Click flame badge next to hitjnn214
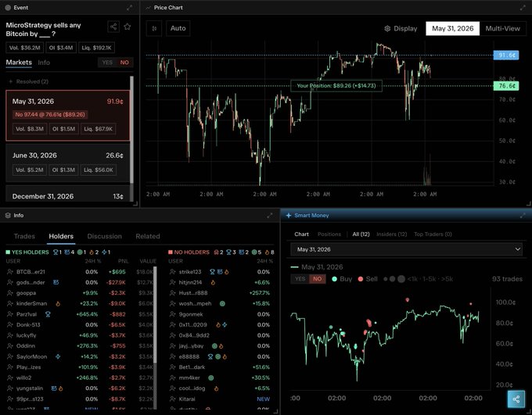This screenshot has width=532, height=415. 213,282
